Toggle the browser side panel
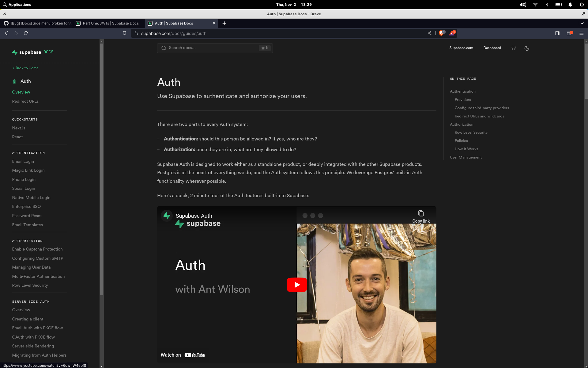This screenshot has width=588, height=368. click(x=557, y=33)
